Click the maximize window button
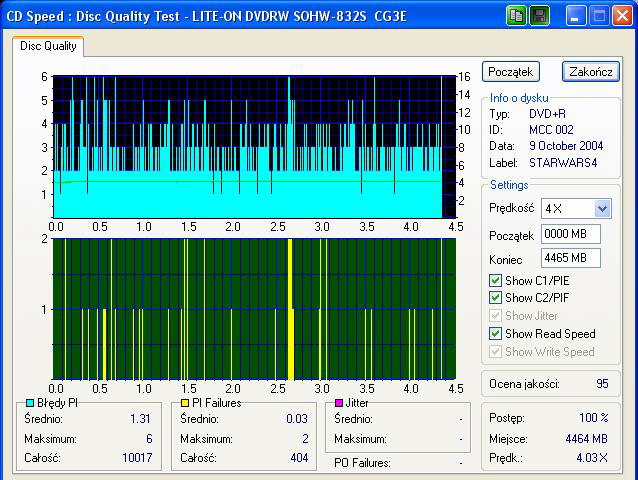 point(599,16)
